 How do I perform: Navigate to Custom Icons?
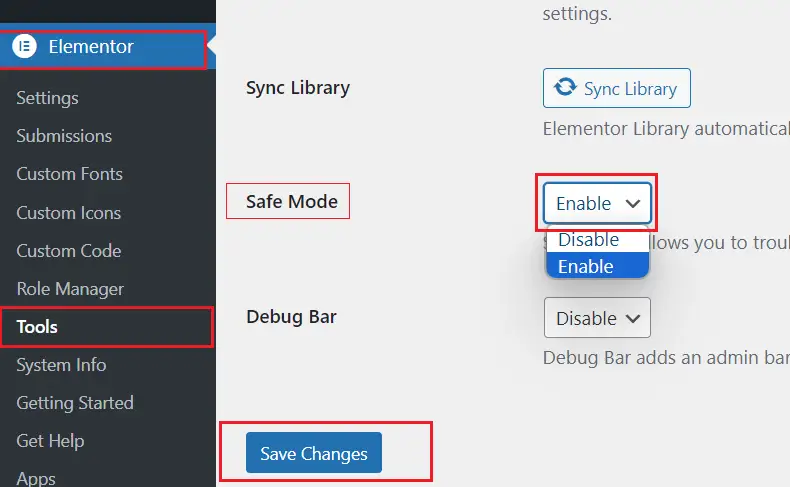point(68,212)
